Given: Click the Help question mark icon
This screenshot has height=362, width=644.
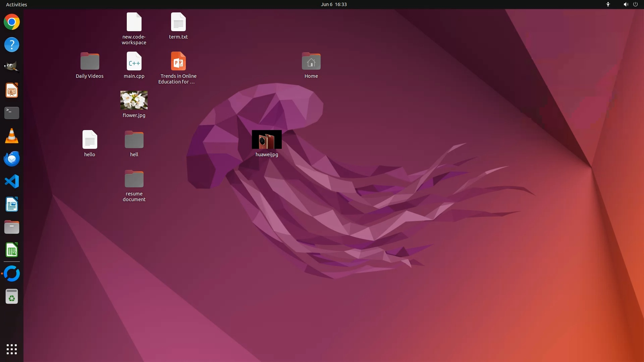Looking at the screenshot, I should (12, 45).
